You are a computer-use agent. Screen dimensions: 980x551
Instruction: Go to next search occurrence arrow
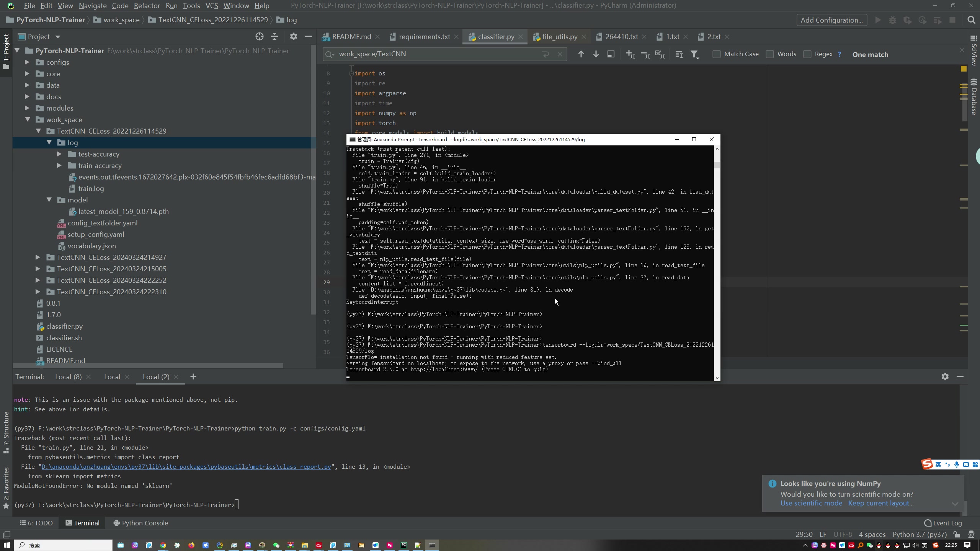click(596, 54)
